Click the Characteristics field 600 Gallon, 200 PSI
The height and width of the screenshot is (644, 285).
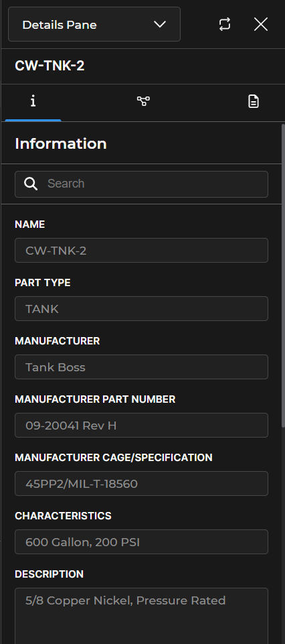[x=141, y=541]
